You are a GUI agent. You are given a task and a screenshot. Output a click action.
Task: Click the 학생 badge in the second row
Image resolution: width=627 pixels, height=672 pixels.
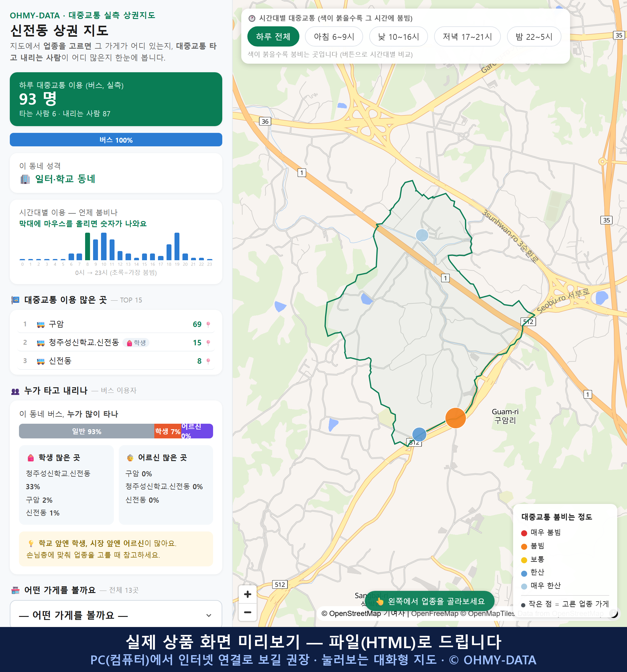(136, 343)
